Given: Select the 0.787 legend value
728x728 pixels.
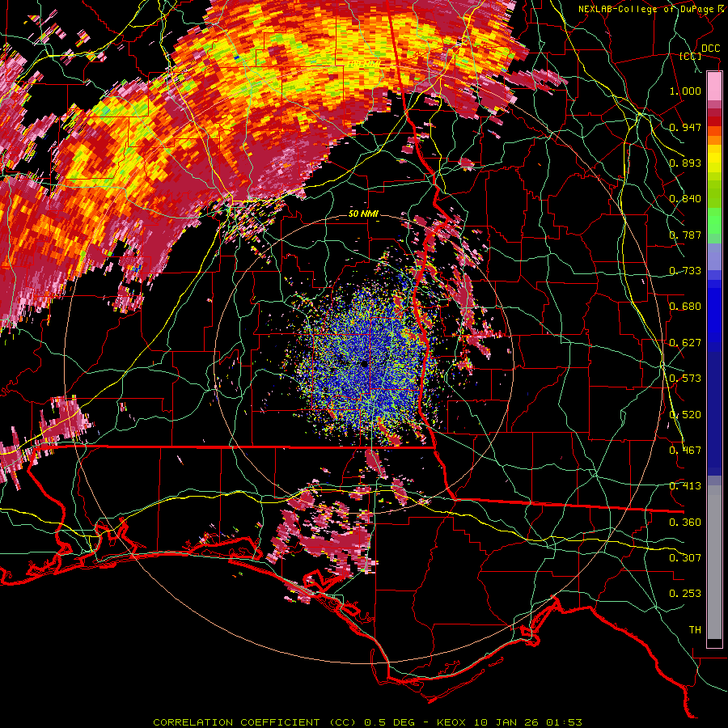Looking at the screenshot, I should [x=685, y=235].
